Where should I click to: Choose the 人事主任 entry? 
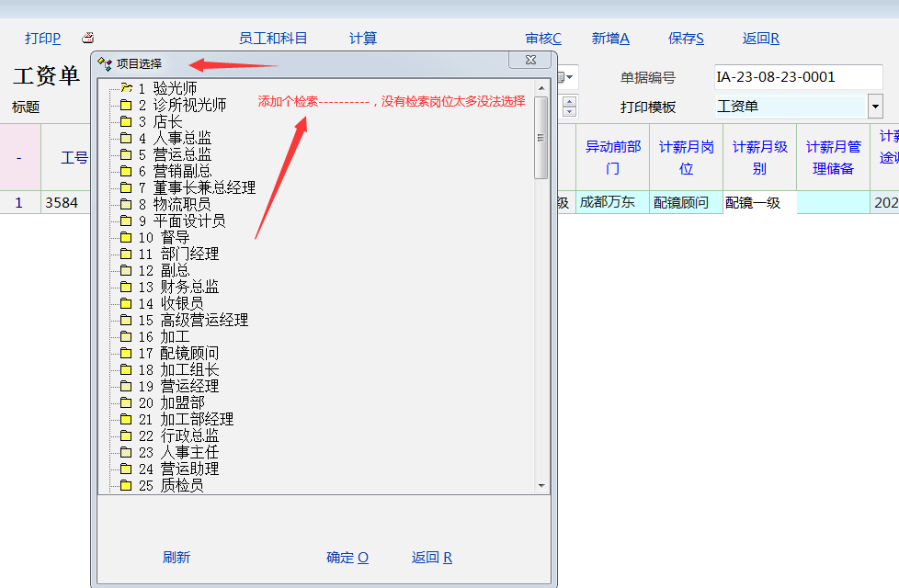click(x=189, y=452)
